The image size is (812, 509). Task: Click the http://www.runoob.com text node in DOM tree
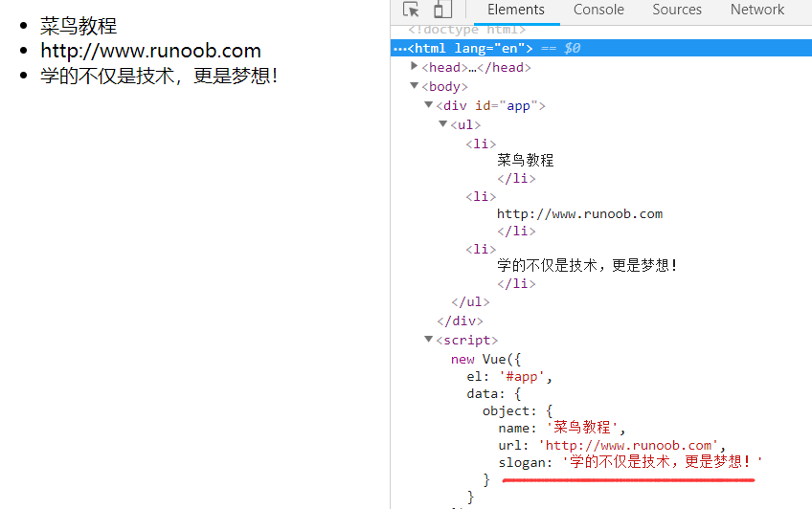(x=579, y=213)
